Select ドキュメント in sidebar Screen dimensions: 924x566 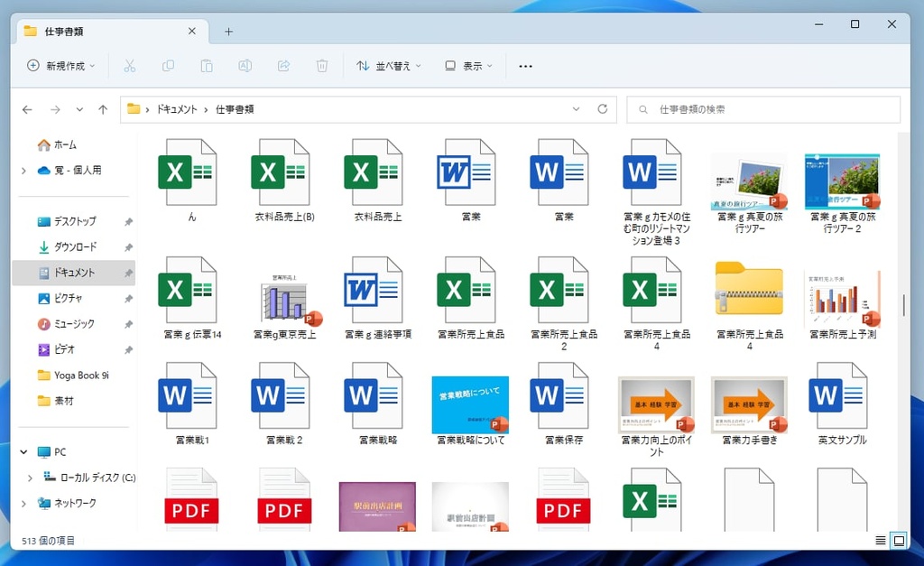(x=74, y=273)
